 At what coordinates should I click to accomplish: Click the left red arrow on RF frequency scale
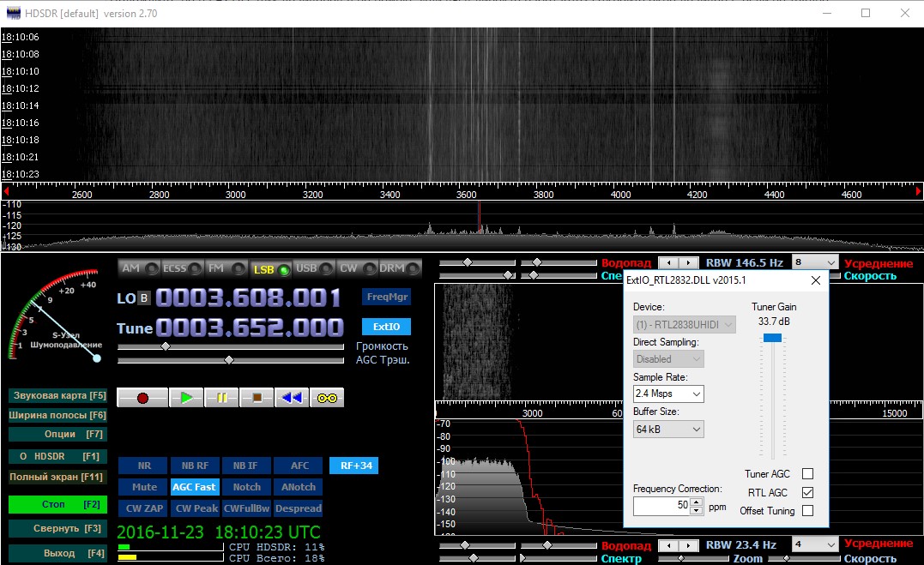coord(6,191)
